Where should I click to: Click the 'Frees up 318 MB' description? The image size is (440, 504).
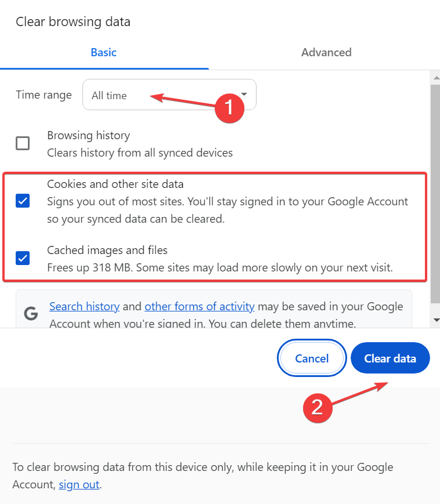pos(220,267)
